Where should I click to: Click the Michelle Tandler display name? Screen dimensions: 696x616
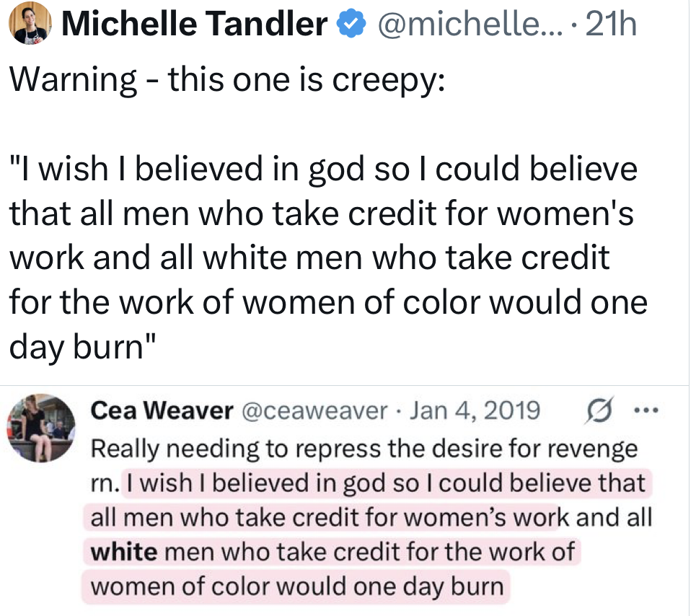(x=193, y=25)
